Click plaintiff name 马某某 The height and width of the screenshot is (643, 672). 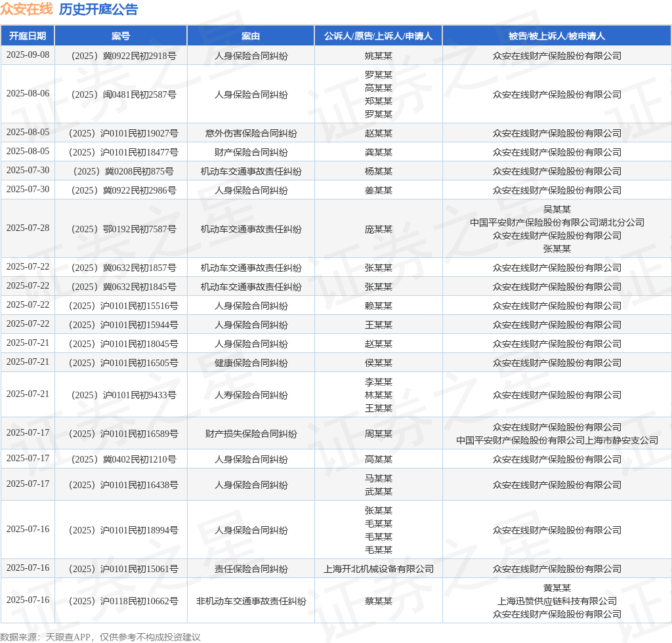(x=379, y=478)
